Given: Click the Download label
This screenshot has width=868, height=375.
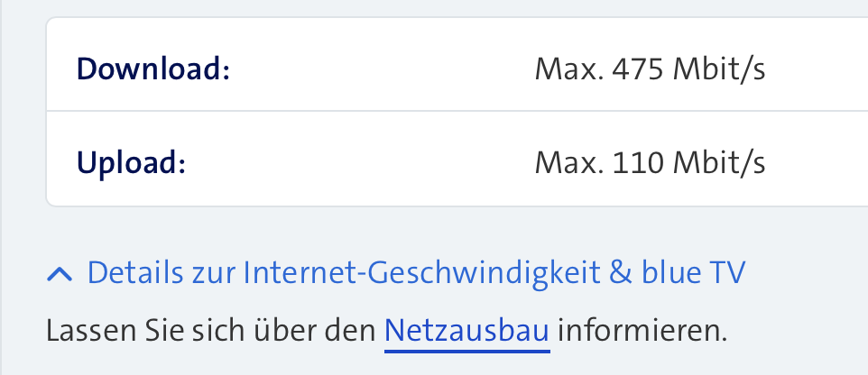Looking at the screenshot, I should coord(153,69).
